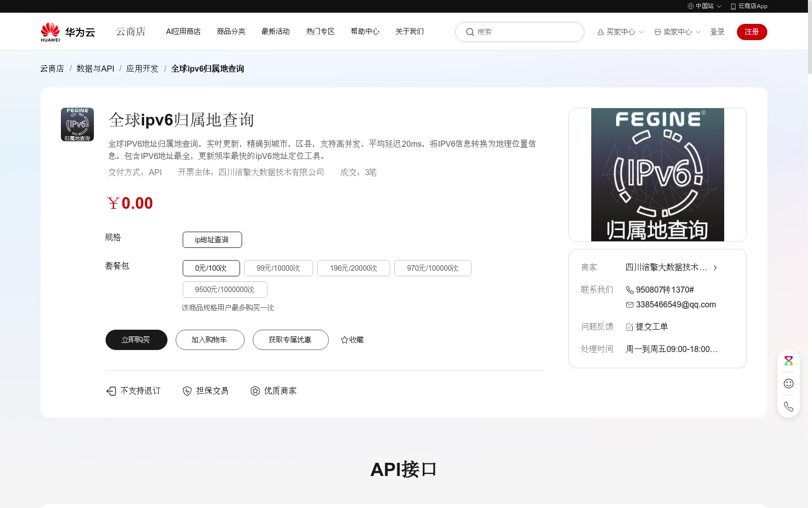Open the 帮助中心 menu
This screenshot has height=508, width=812.
[365, 31]
